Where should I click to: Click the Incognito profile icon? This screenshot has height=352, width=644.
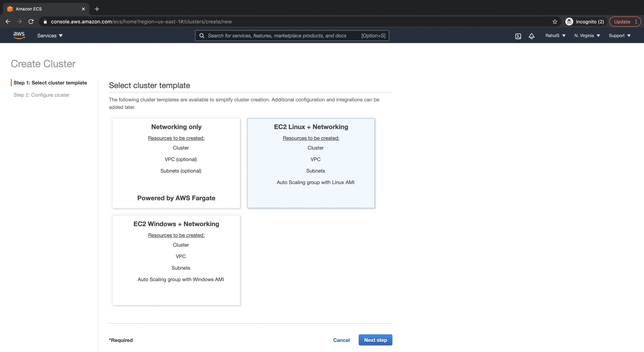coord(569,22)
